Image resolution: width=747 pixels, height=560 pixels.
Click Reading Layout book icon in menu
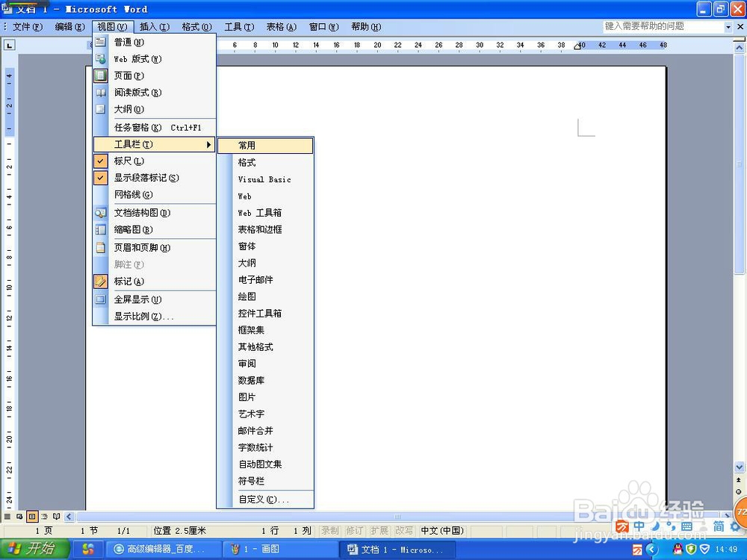101,93
